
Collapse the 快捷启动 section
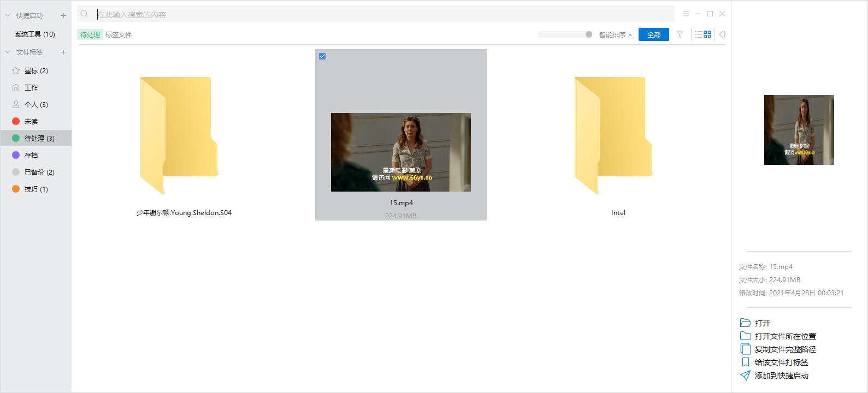[8, 15]
